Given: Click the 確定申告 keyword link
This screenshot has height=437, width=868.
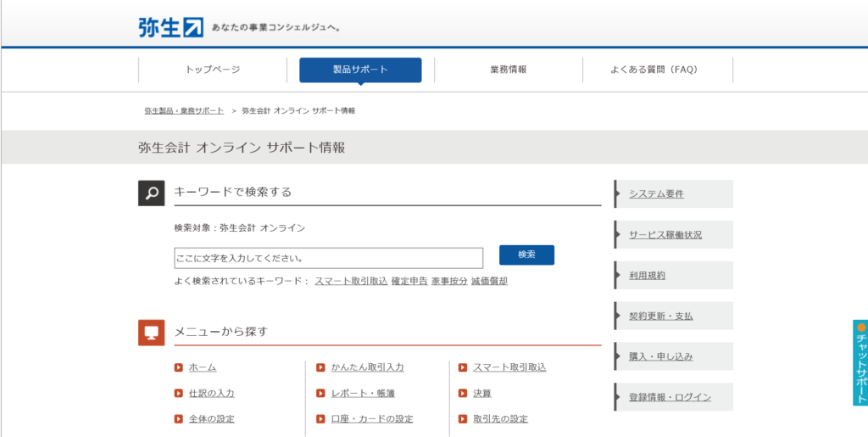Looking at the screenshot, I should (409, 281).
